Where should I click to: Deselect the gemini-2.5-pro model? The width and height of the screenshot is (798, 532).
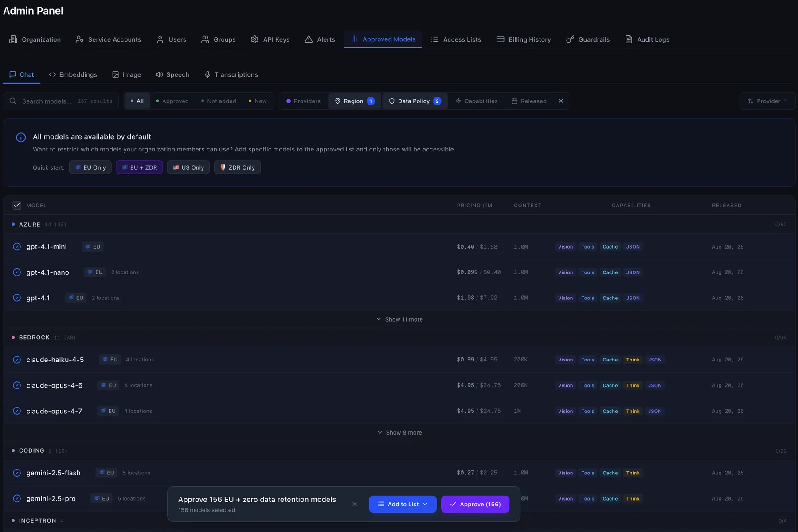coord(17,498)
